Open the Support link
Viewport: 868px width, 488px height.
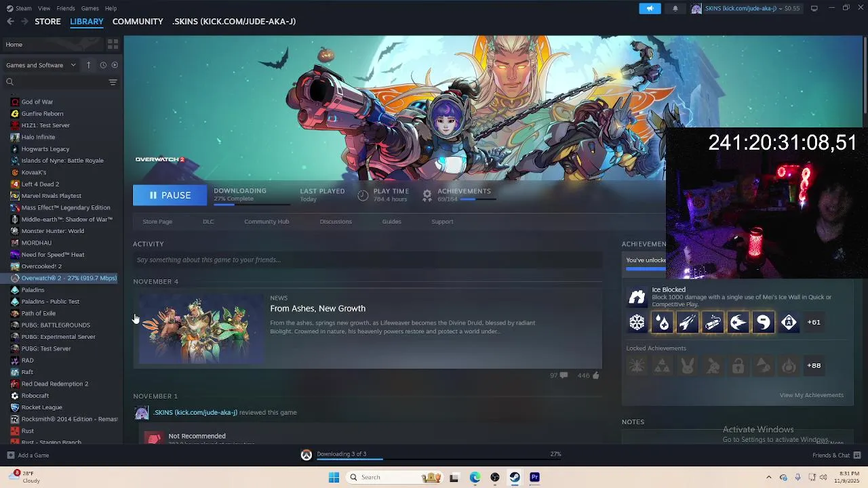click(442, 222)
